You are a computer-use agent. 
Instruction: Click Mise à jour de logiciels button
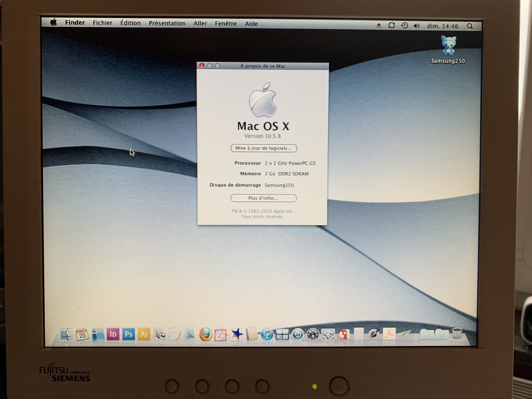[264, 148]
